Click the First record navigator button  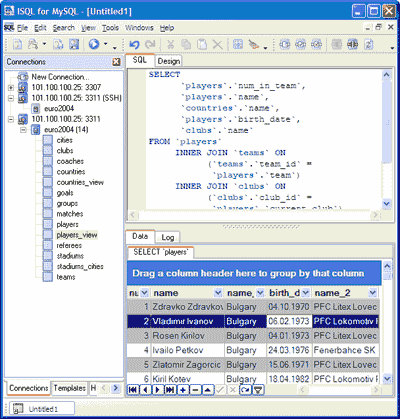[133, 389]
